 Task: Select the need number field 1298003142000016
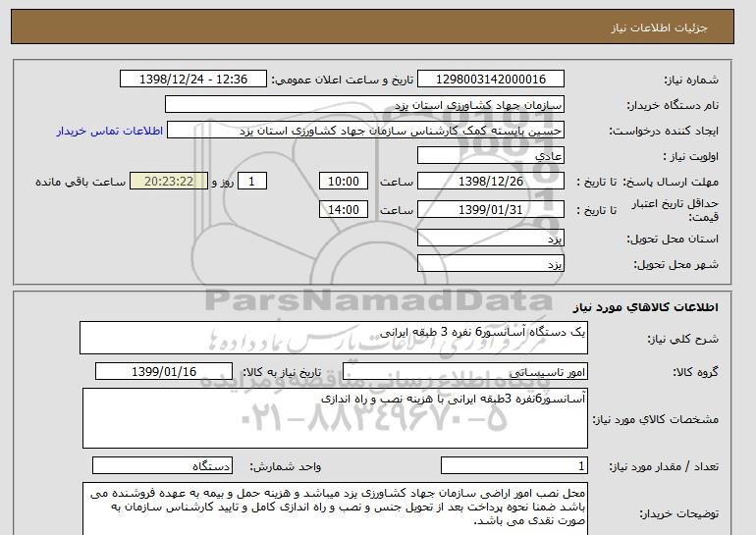(490, 80)
